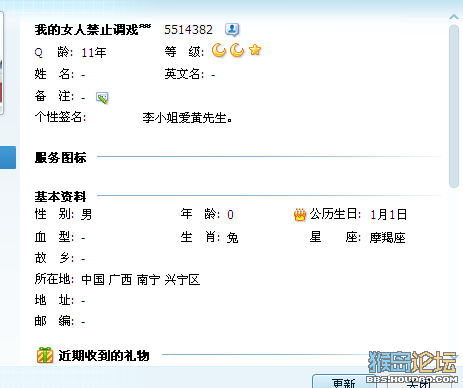Click the first moon level icon

coord(219,51)
